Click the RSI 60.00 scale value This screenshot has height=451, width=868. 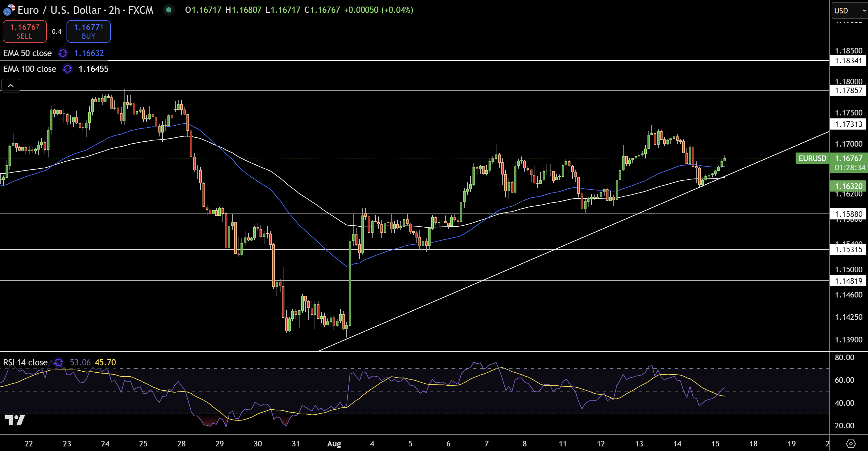pos(844,380)
